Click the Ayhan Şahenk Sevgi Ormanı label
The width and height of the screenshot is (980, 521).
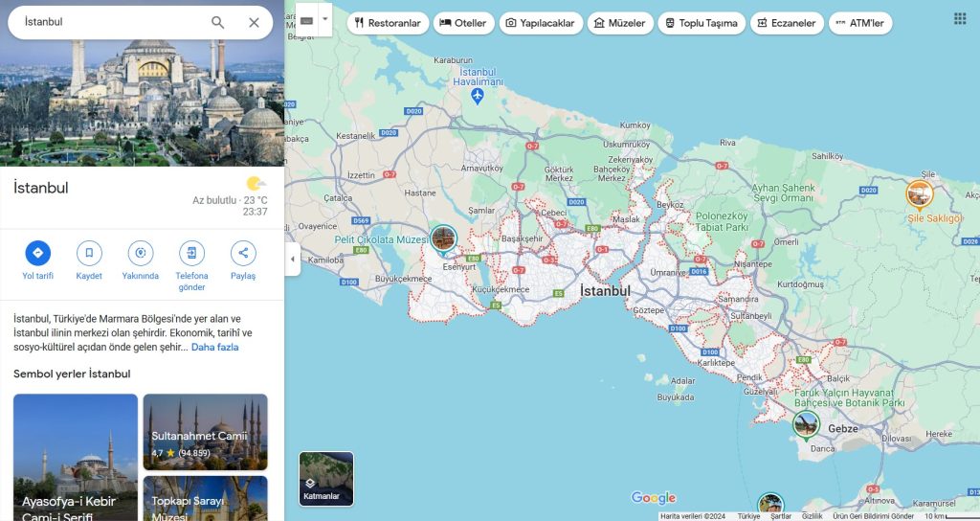coord(783,193)
